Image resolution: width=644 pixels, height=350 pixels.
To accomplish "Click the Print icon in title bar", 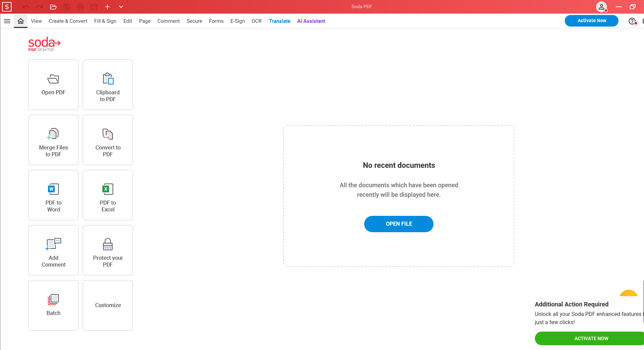I will pos(80,7).
